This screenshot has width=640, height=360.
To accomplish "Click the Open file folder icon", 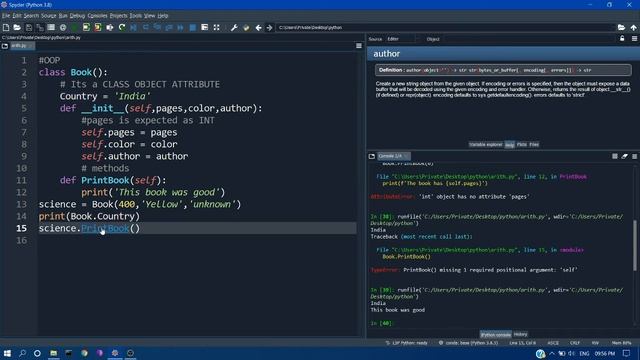I will pyautogui.click(x=17, y=27).
